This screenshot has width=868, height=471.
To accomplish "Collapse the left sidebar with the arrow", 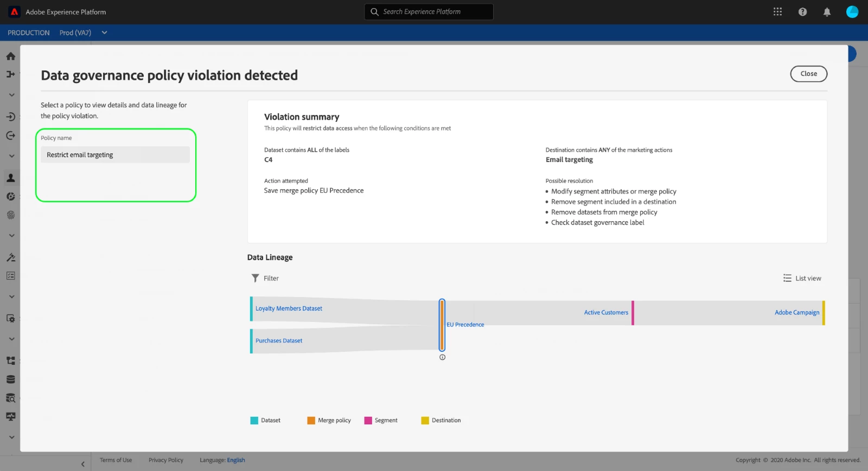I will (x=82, y=464).
